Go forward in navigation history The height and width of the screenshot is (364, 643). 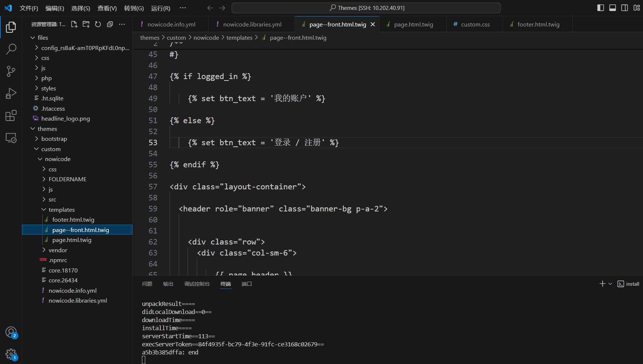click(222, 8)
